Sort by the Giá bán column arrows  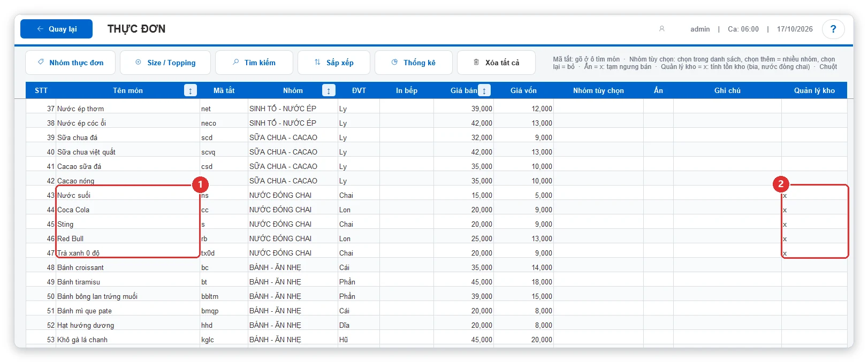(484, 90)
